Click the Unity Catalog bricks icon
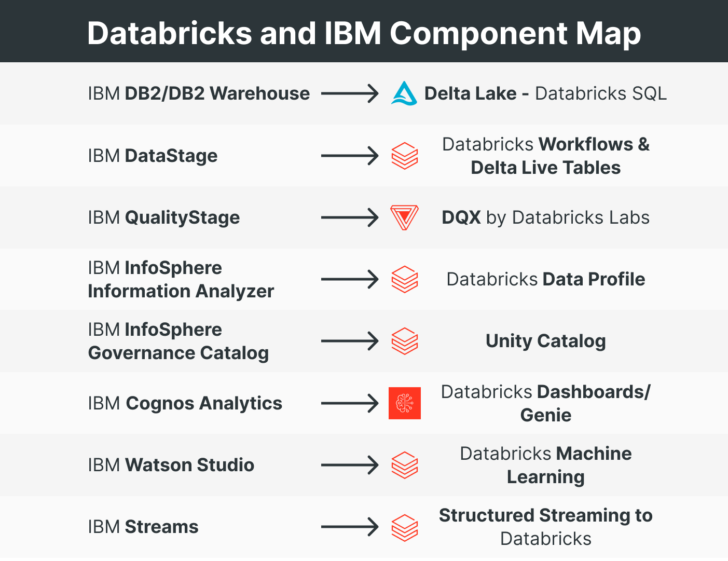Screen dimensions: 728x561 click(x=405, y=341)
